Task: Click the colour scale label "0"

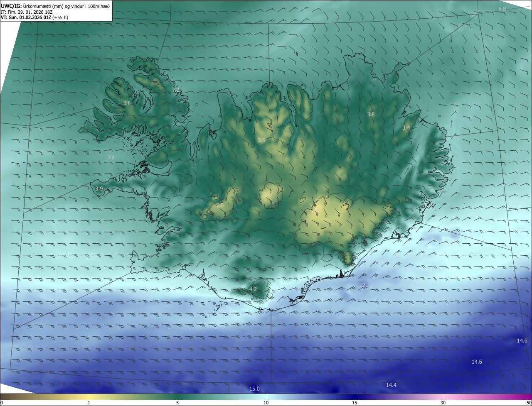Action: [x=2, y=403]
